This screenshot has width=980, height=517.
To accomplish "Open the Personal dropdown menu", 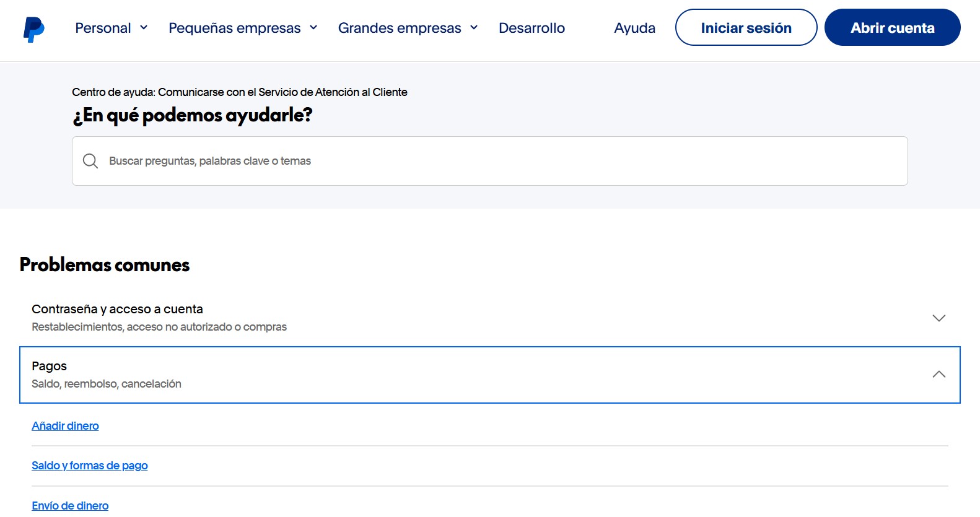I will tap(112, 28).
